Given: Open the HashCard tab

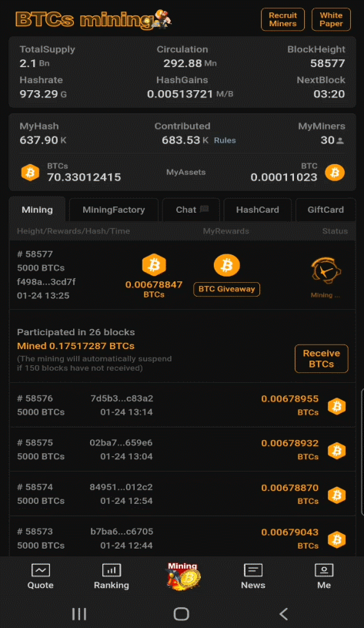Looking at the screenshot, I should [258, 210].
